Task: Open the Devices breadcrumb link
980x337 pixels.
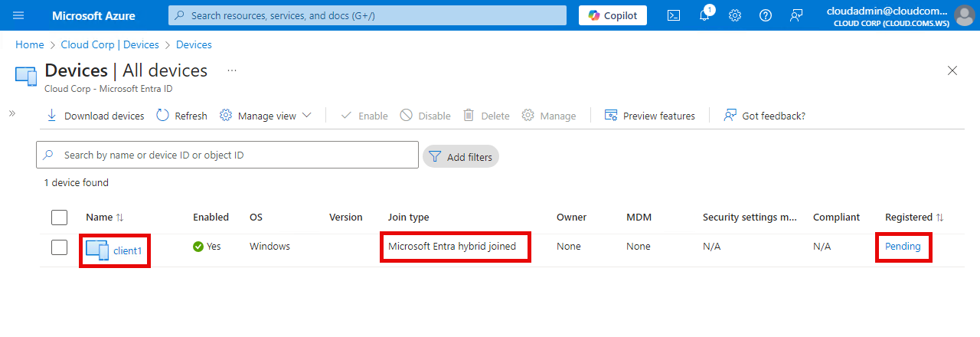Action: 194,45
